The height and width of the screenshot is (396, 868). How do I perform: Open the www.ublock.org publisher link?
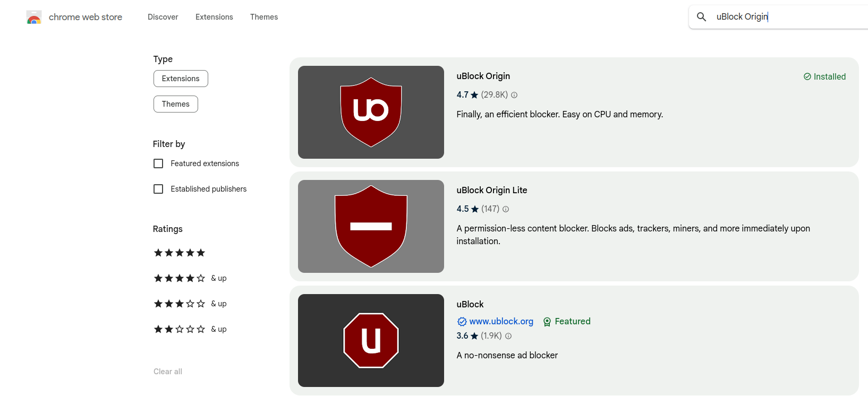tap(501, 322)
